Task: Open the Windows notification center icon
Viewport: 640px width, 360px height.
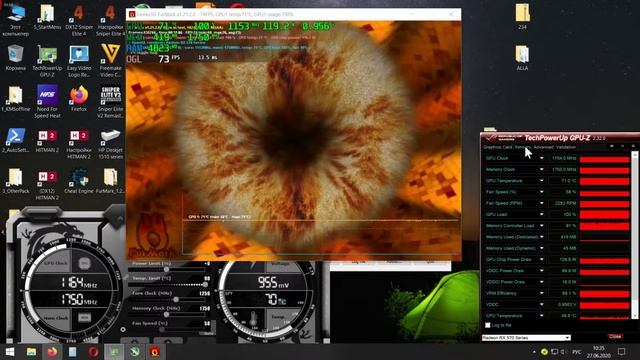Action: tap(621, 351)
